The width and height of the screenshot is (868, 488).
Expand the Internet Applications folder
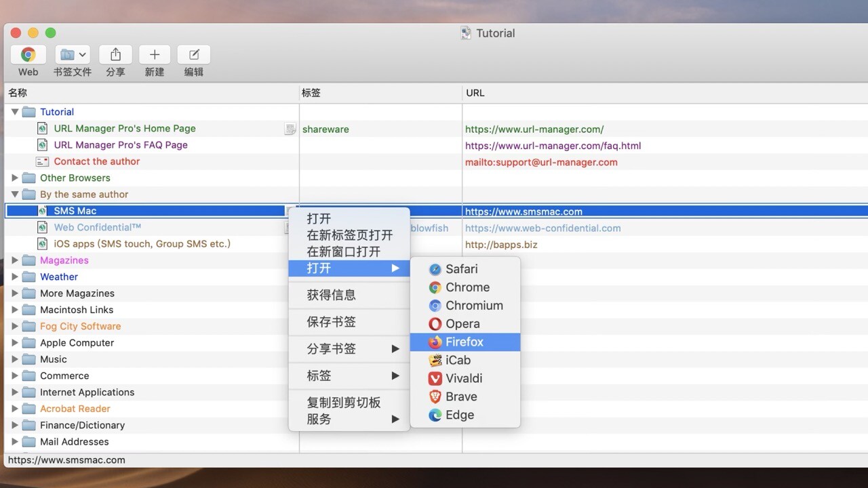tap(15, 392)
